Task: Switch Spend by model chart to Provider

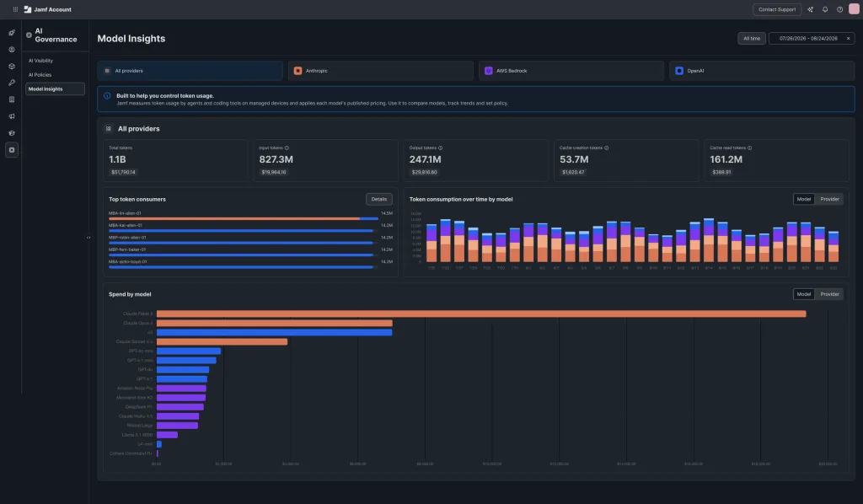Action: point(829,294)
